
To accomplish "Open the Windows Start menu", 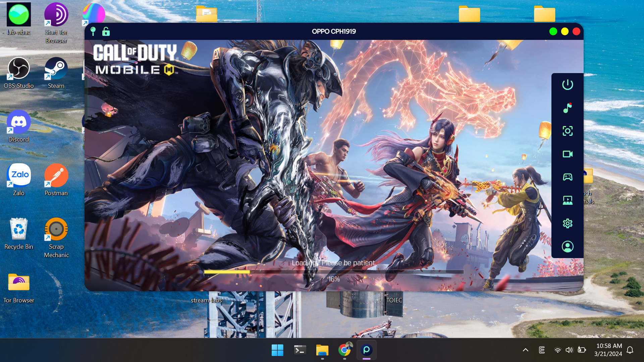I will pyautogui.click(x=277, y=350).
